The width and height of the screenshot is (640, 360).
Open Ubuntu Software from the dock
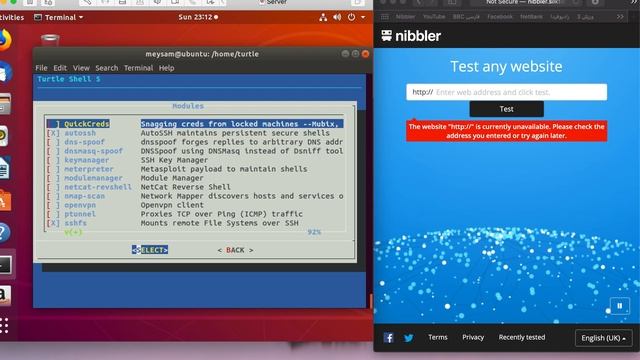5,200
